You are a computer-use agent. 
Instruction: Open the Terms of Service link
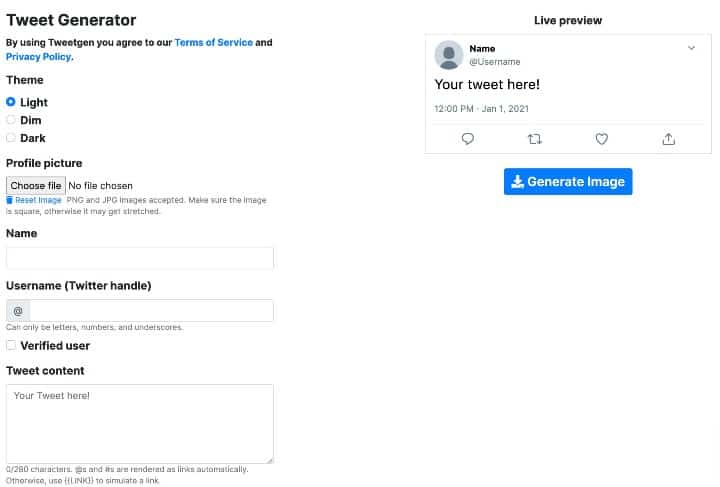point(214,42)
